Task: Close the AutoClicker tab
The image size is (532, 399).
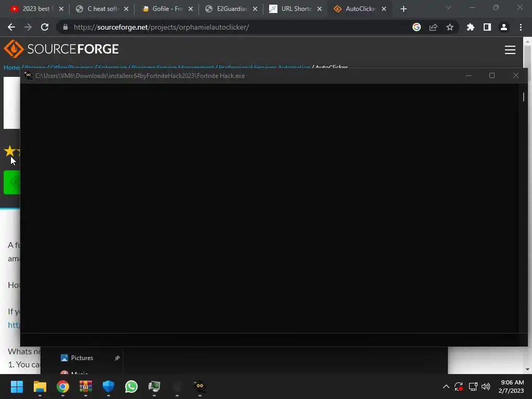Action: click(x=384, y=9)
